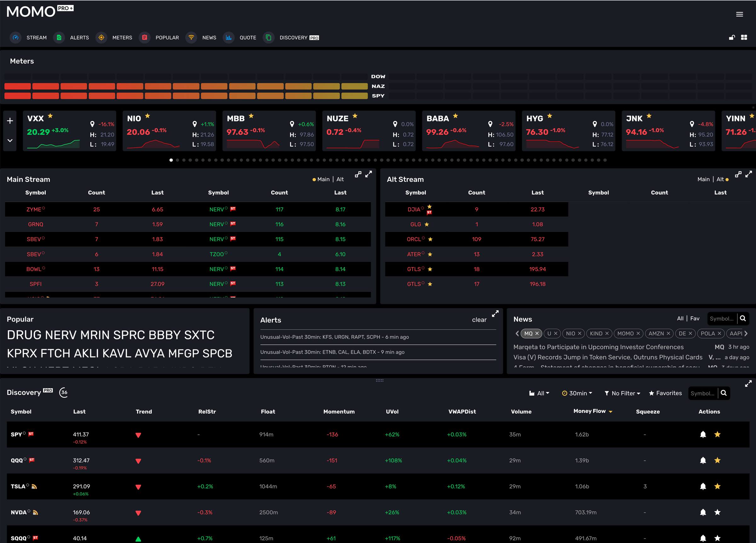
Task: Click the grid layout icon near top right
Action: 744,38
